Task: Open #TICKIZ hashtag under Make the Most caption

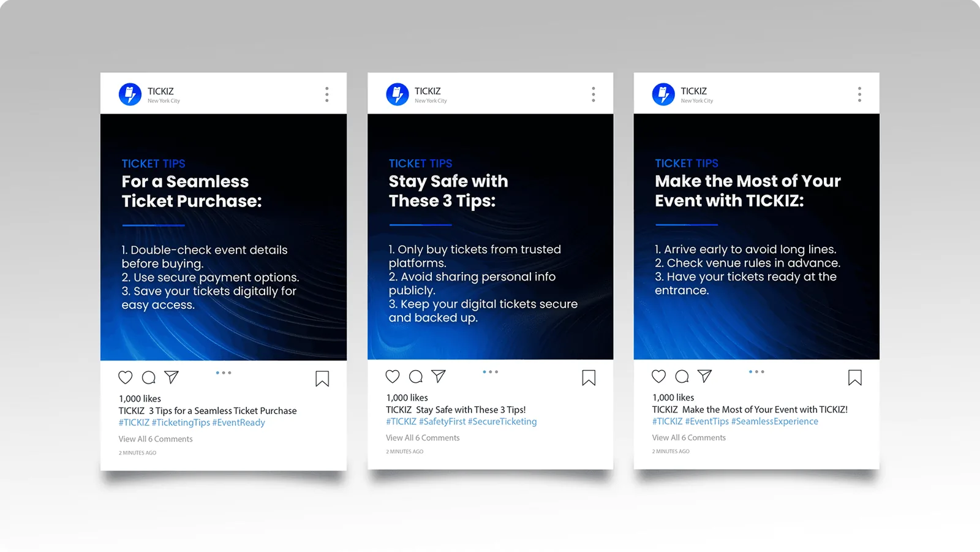Action: 668,422
